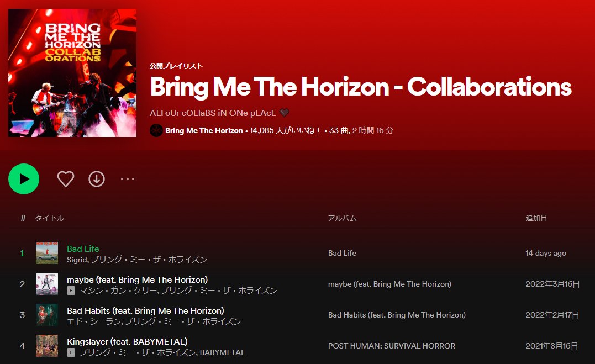Sort by the アルバム column header
This screenshot has width=595, height=364.
coord(343,218)
